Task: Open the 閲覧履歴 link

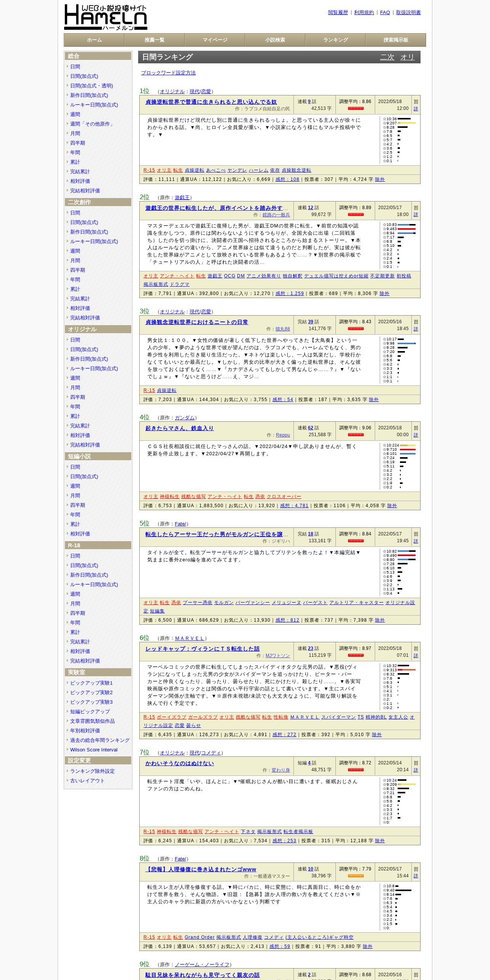Action: click(x=338, y=13)
